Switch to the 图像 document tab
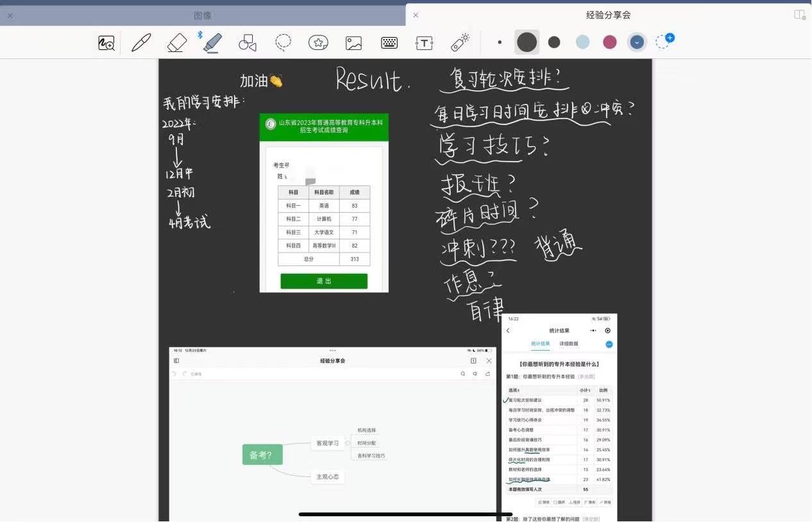Screen dimensions: 812x522 pos(203,15)
